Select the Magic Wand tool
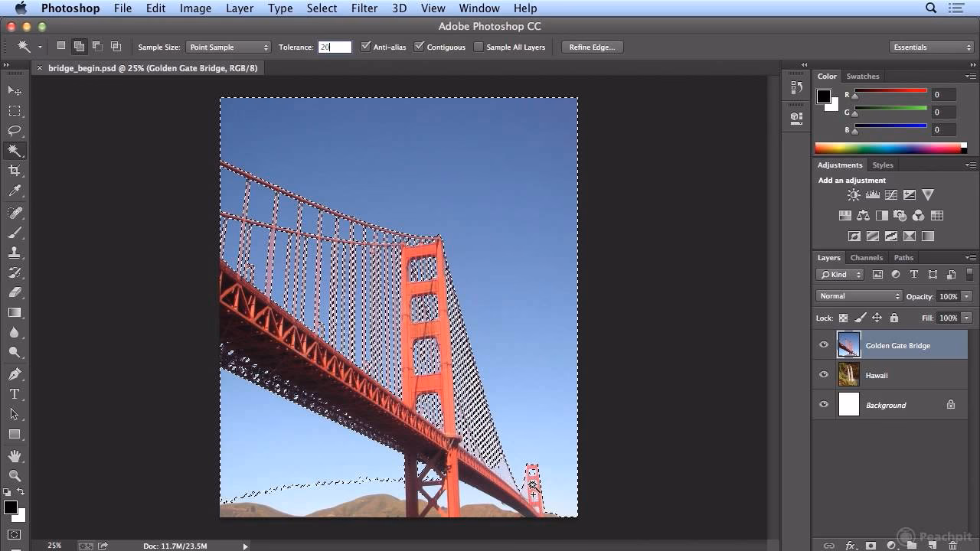The height and width of the screenshot is (551, 980). pyautogui.click(x=15, y=151)
